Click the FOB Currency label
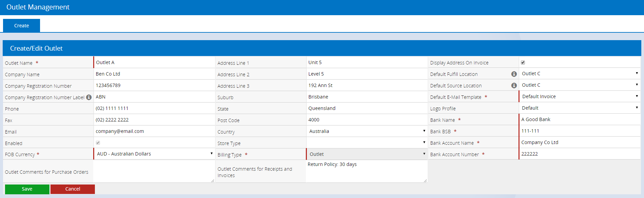 [20, 154]
